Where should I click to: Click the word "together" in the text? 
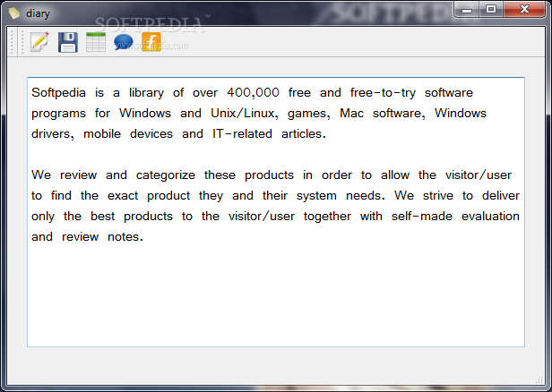(327, 217)
